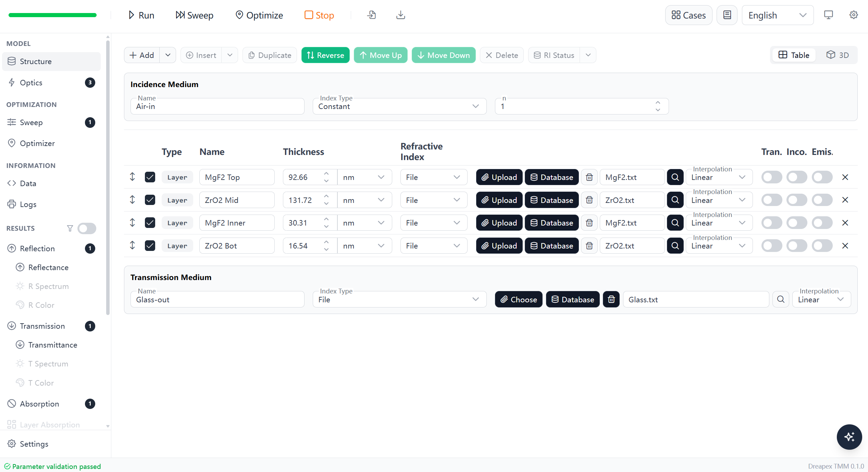868x472 pixels.
Task: Click the magnifier icon next to MgF2 Top file
Action: [x=675, y=177]
